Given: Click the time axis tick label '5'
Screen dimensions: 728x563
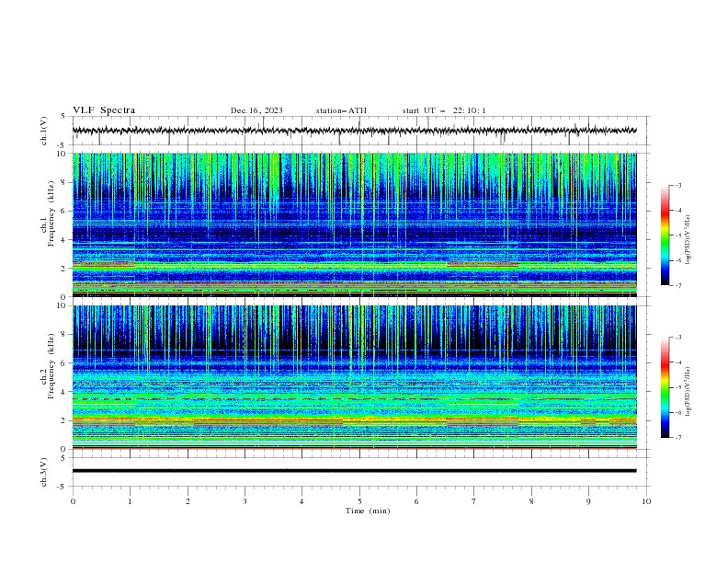Looking at the screenshot, I should tap(359, 501).
